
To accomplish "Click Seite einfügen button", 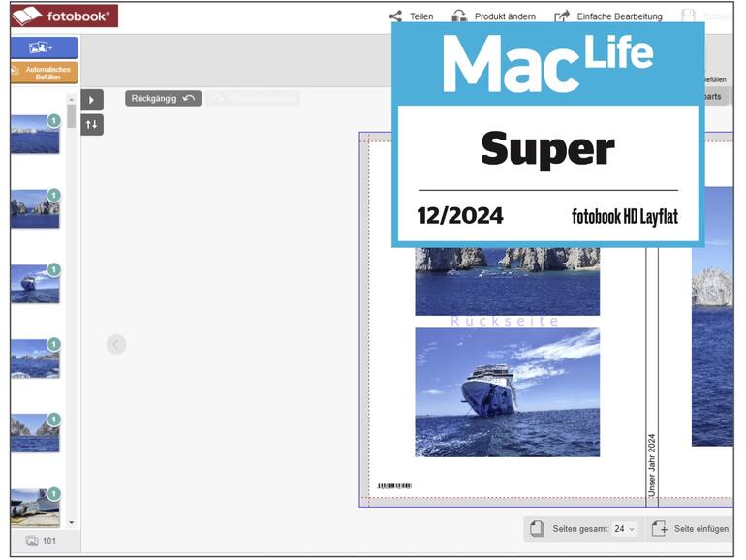I will pos(690,529).
